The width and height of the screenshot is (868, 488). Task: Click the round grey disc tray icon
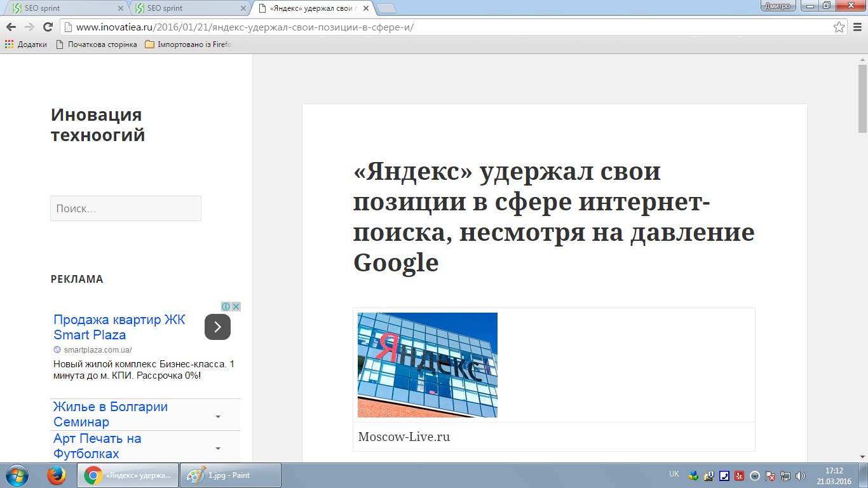click(755, 475)
